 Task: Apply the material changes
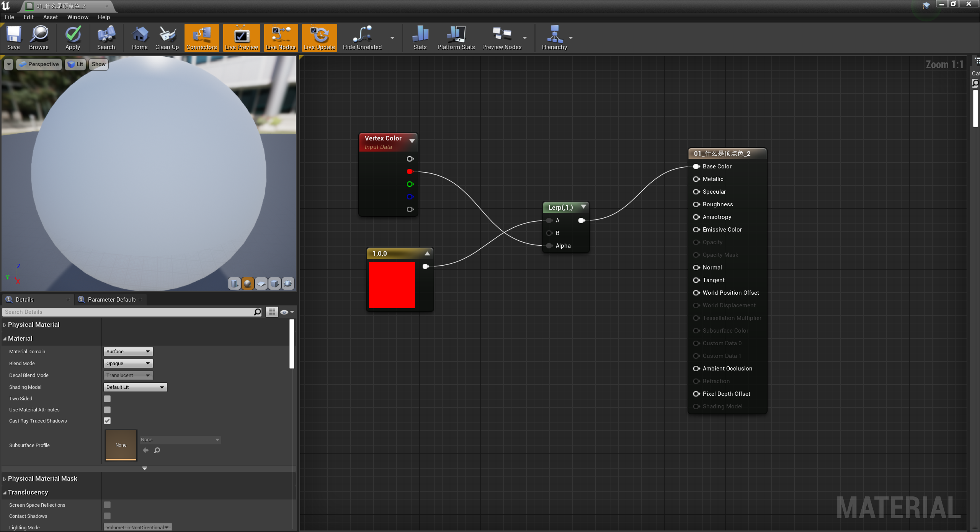(72, 38)
